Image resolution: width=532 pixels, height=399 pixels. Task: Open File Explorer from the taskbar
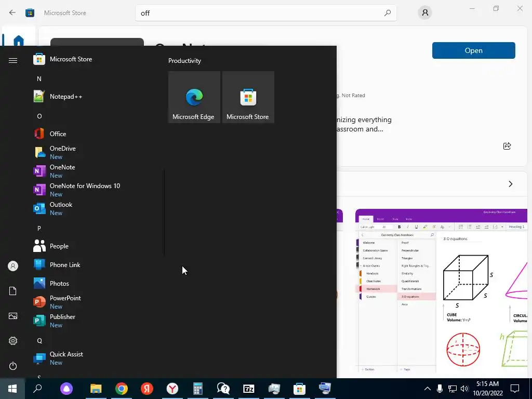pyautogui.click(x=96, y=389)
